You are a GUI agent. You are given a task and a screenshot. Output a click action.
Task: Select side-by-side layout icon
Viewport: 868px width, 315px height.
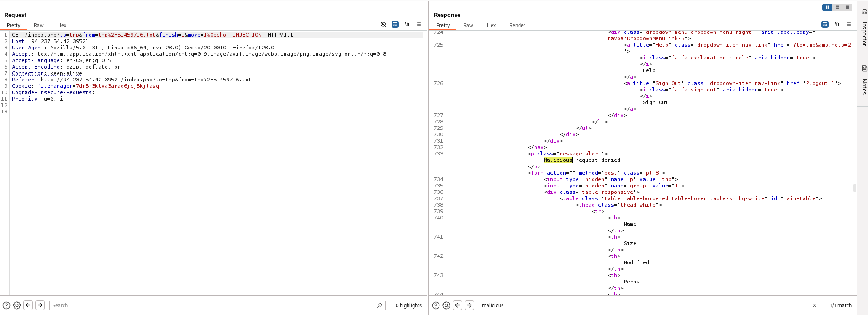[827, 7]
